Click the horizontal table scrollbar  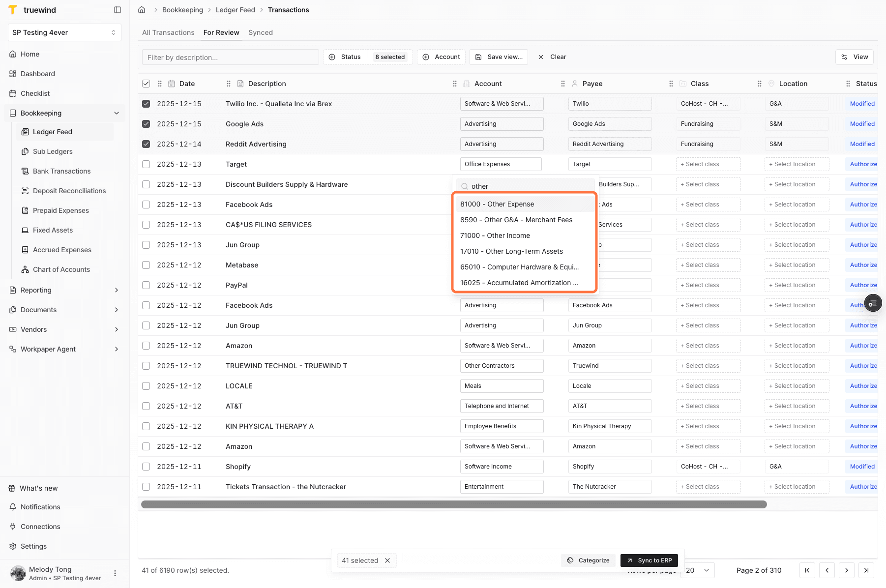[x=454, y=504]
